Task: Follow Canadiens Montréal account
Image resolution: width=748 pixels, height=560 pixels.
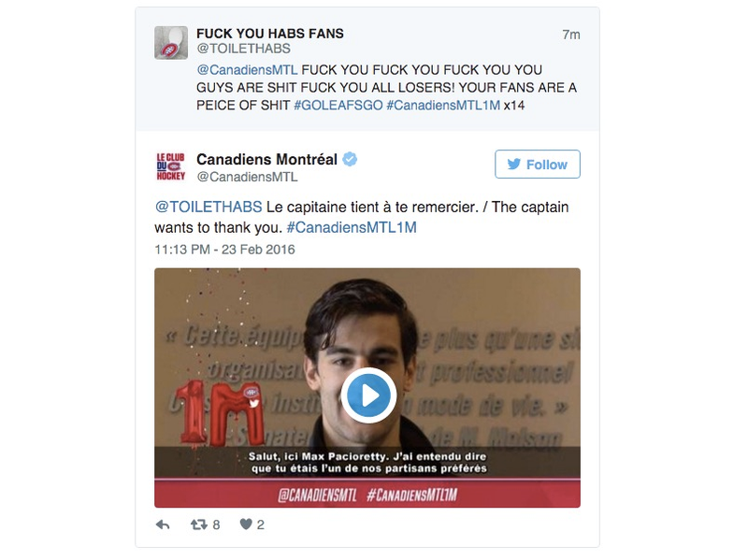Action: 537,165
